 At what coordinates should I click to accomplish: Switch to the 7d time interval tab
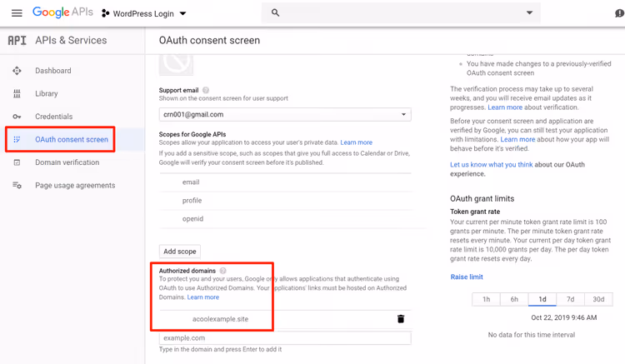[x=570, y=299]
